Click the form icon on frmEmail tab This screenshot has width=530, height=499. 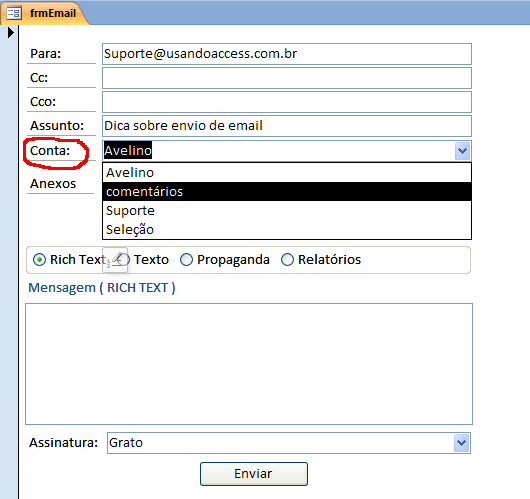14,13
